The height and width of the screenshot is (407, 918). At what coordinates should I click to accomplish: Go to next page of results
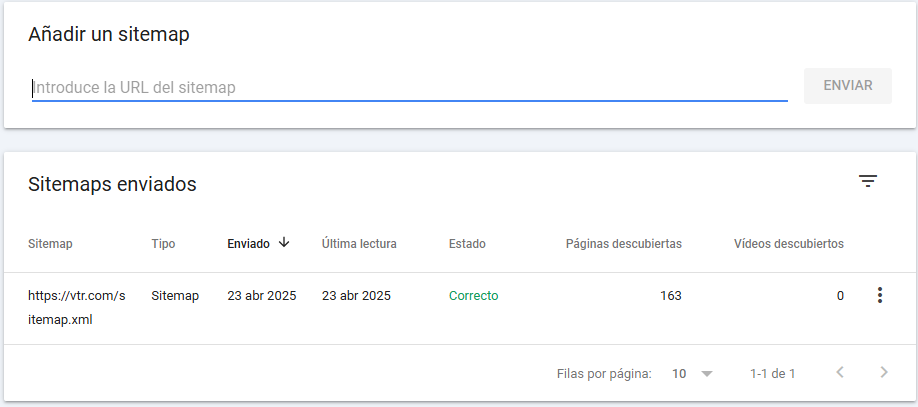[x=883, y=373]
